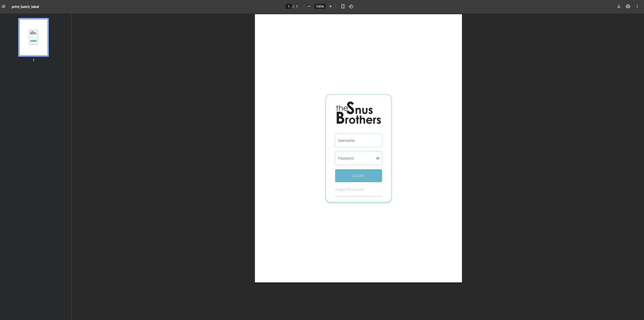Click the fit to page icon

343,7
